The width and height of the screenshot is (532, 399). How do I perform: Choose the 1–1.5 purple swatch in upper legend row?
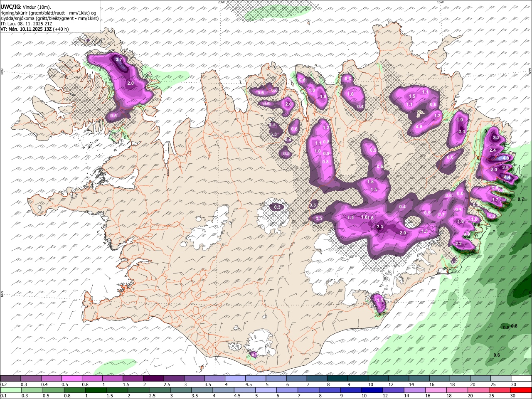113,379
